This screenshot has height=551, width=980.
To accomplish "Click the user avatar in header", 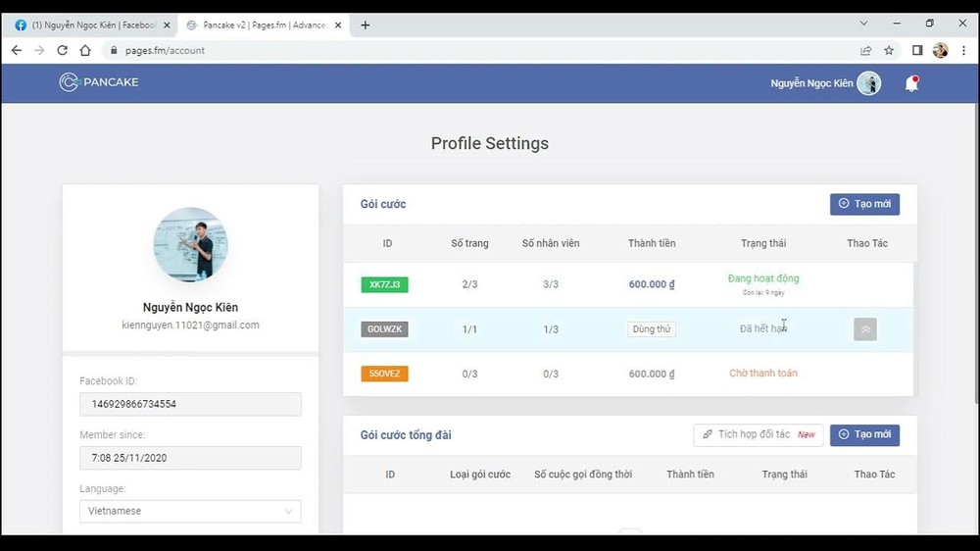I will coord(868,83).
